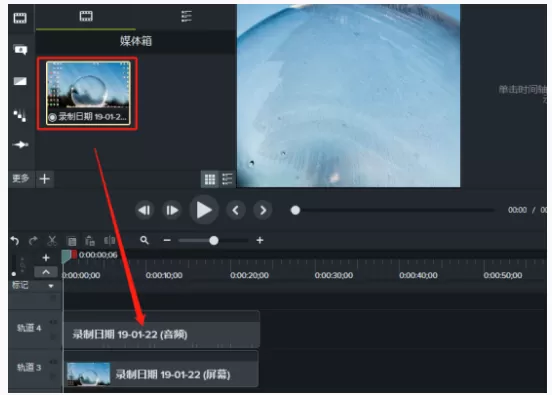The width and height of the screenshot is (552, 395).
Task: Open the Annotations callout sidebar icon
Action: point(20,50)
